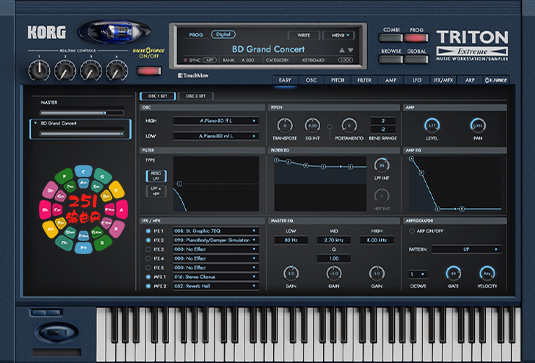Click the HPF INT knob
The image size is (535, 363).
click(x=381, y=196)
